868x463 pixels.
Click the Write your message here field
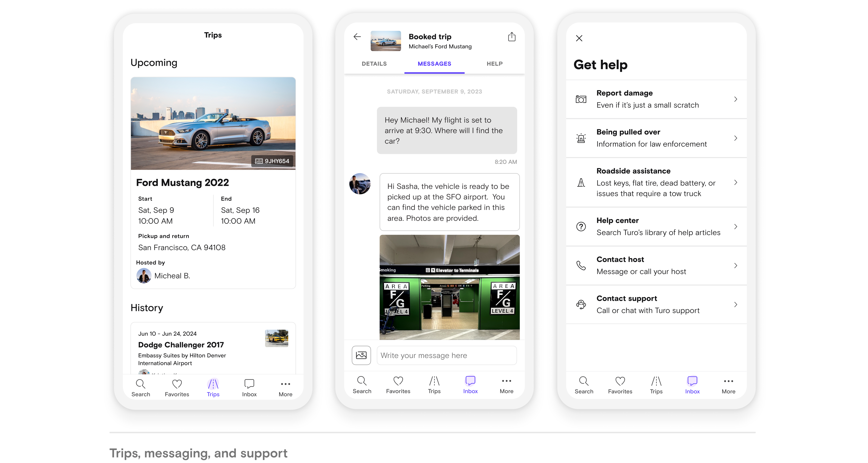coord(446,355)
